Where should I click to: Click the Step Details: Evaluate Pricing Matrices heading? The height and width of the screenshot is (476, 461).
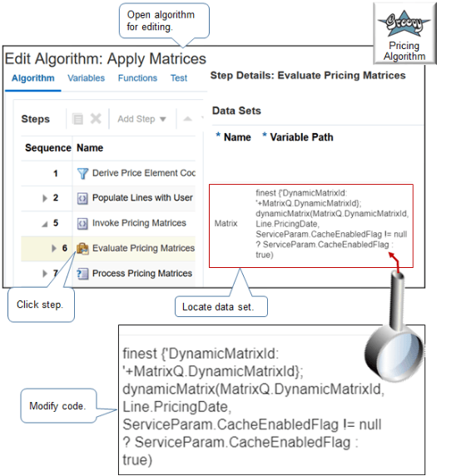click(x=308, y=75)
